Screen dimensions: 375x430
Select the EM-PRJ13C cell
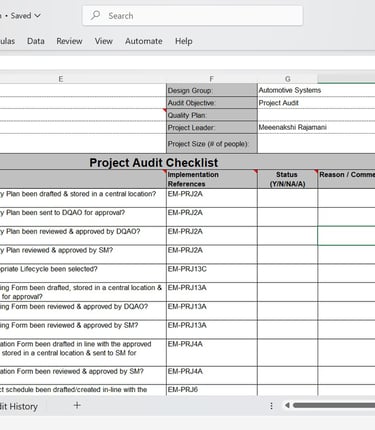pyautogui.click(x=212, y=273)
